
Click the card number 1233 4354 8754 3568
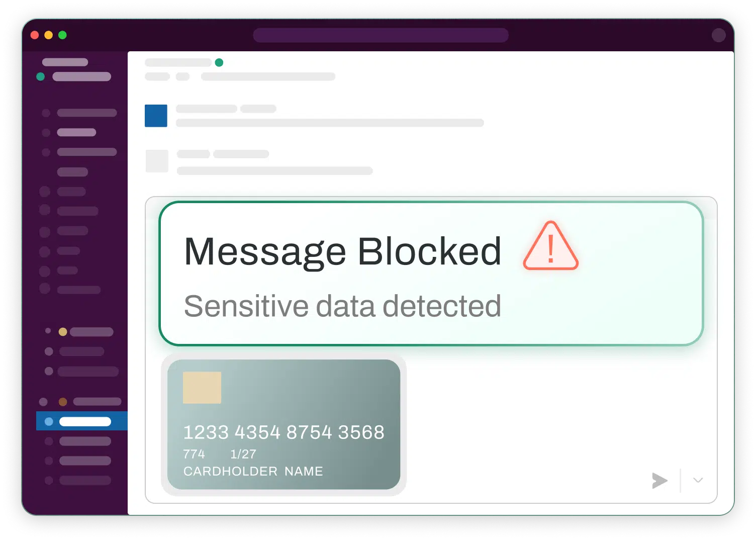tap(284, 432)
